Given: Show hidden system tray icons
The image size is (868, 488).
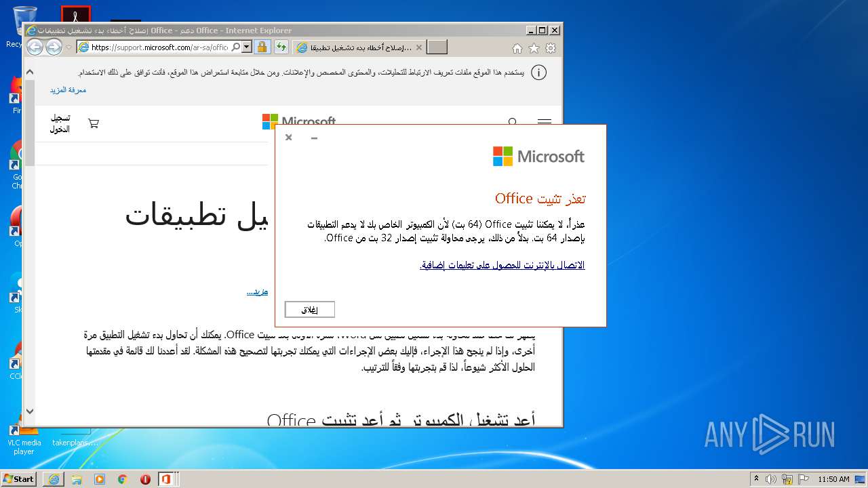Looking at the screenshot, I should click(756, 479).
